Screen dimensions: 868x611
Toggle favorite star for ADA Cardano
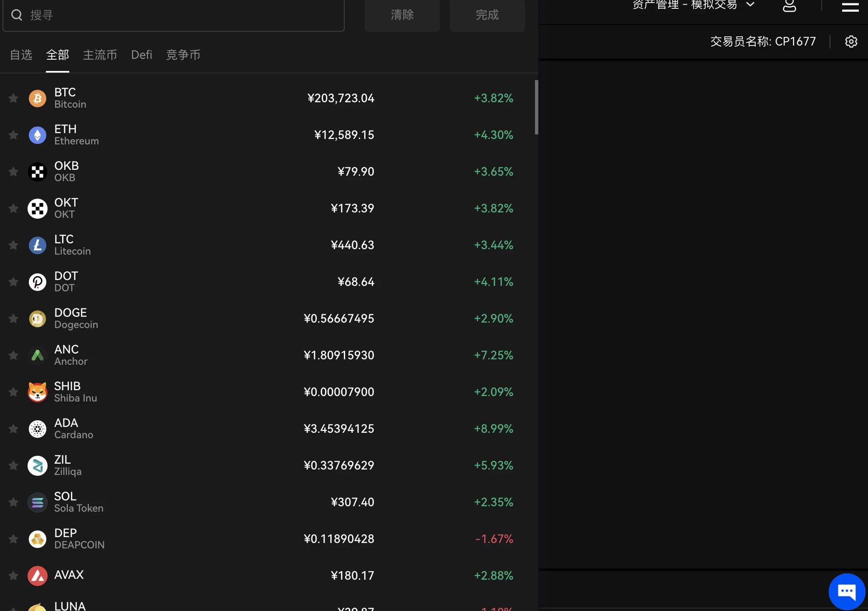(13, 429)
